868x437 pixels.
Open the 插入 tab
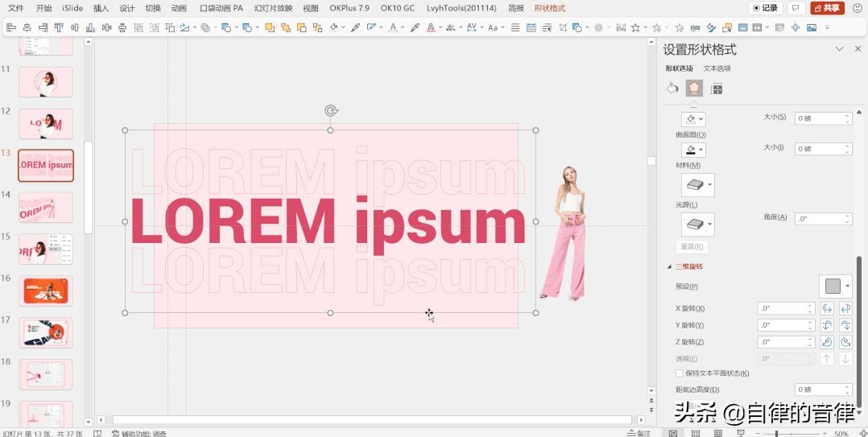[x=101, y=8]
